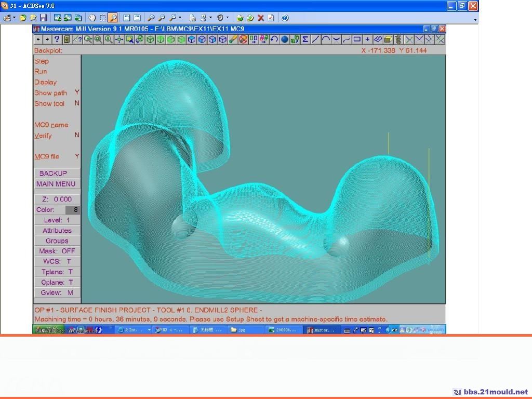The height and width of the screenshot is (399, 532).
Task: Select Run in Backplot menu
Action: [41, 72]
